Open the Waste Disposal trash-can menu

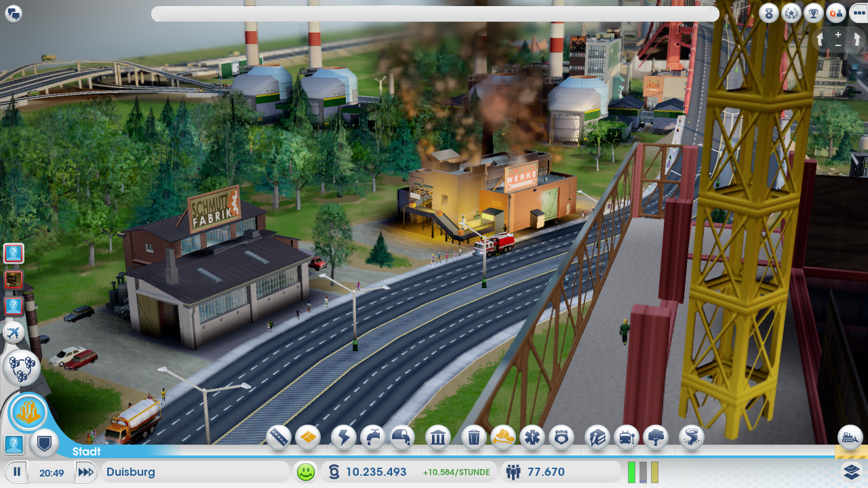[474, 437]
